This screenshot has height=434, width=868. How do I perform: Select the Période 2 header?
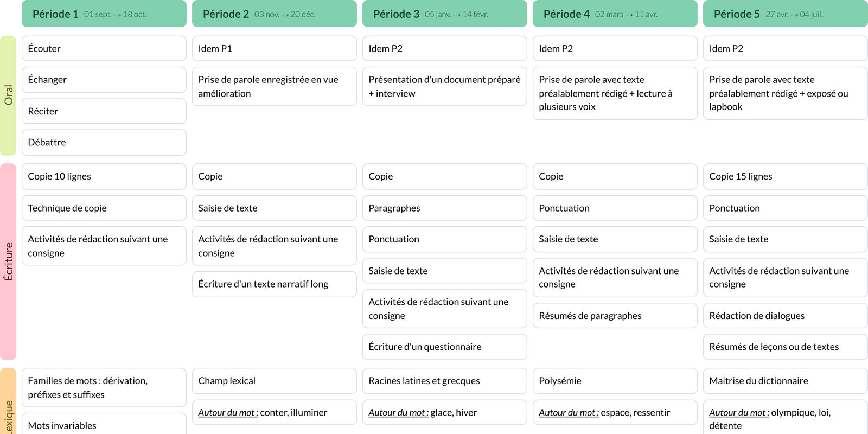pyautogui.click(x=274, y=14)
